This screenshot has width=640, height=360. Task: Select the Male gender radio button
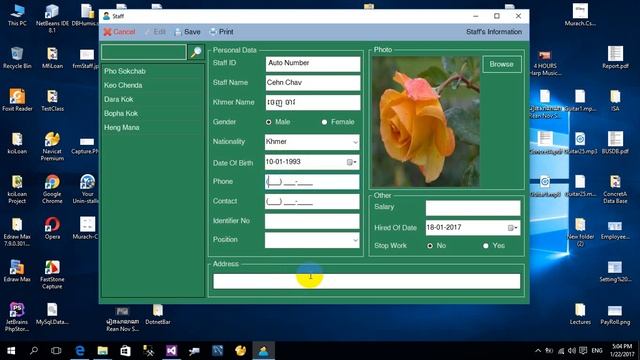[269, 122]
